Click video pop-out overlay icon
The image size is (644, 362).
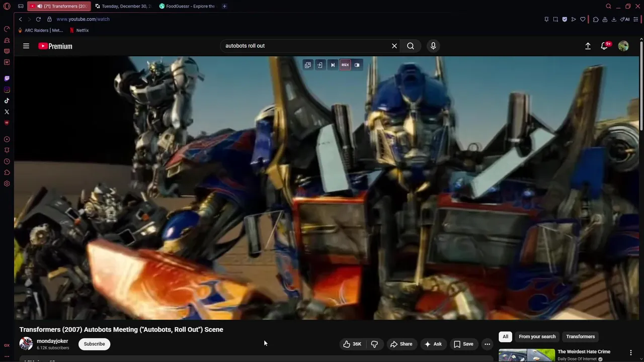308,65
